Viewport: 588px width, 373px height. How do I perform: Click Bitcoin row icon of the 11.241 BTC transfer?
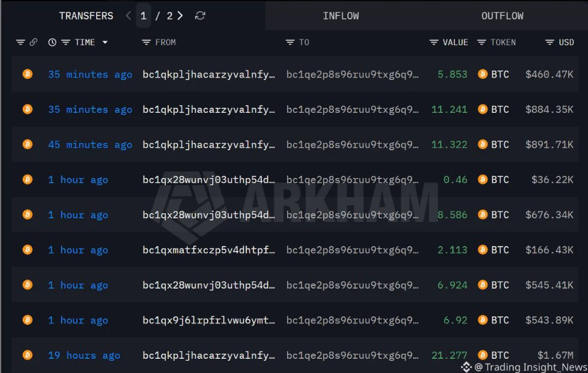(x=27, y=109)
